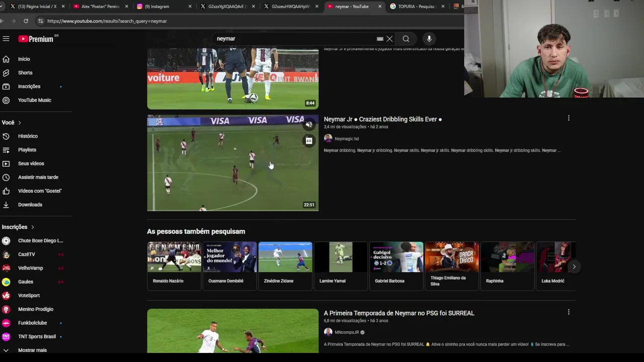Expand Mostrar mais subscriptions
Image resolution: width=644 pixels, height=362 pixels.
pyautogui.click(x=33, y=350)
